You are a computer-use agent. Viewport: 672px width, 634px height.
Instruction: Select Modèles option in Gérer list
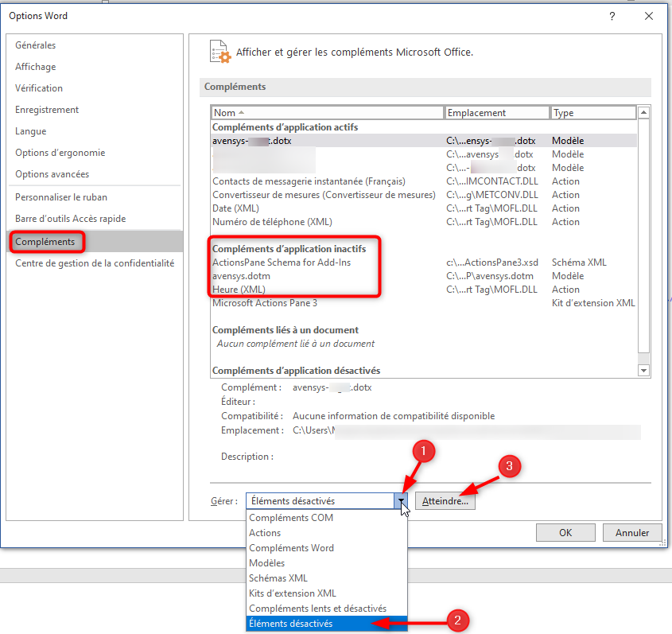[x=267, y=563]
